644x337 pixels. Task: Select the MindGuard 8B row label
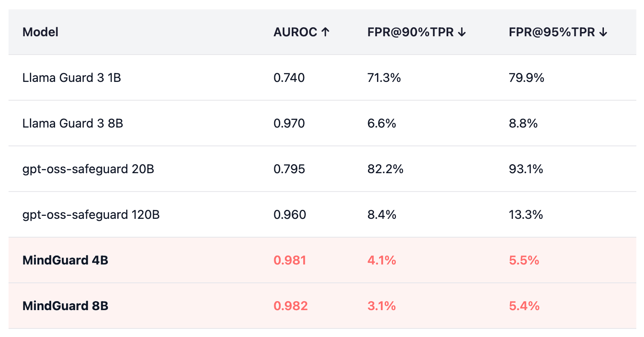click(65, 306)
